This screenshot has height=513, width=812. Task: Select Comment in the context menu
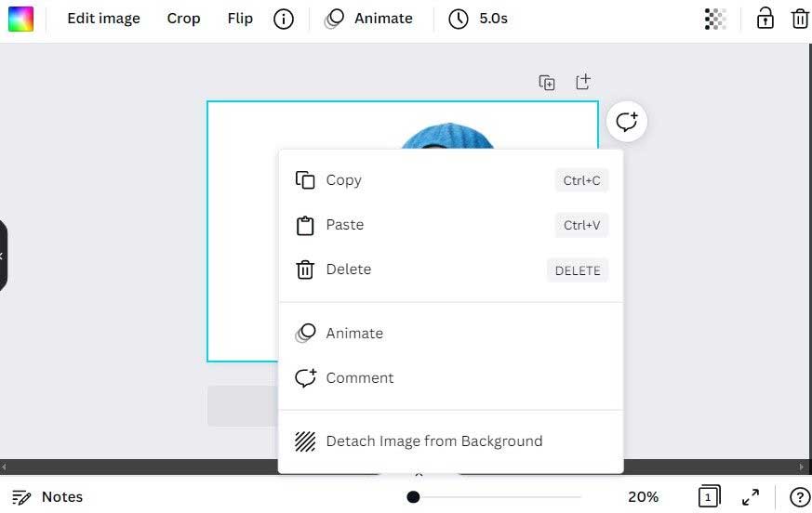click(x=359, y=378)
